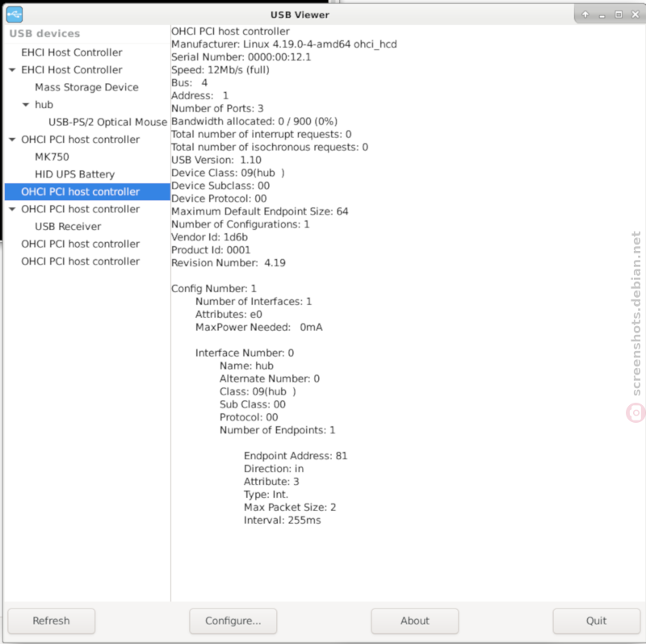Image resolution: width=646 pixels, height=644 pixels.
Task: Click the Quit button
Action: [x=596, y=621]
